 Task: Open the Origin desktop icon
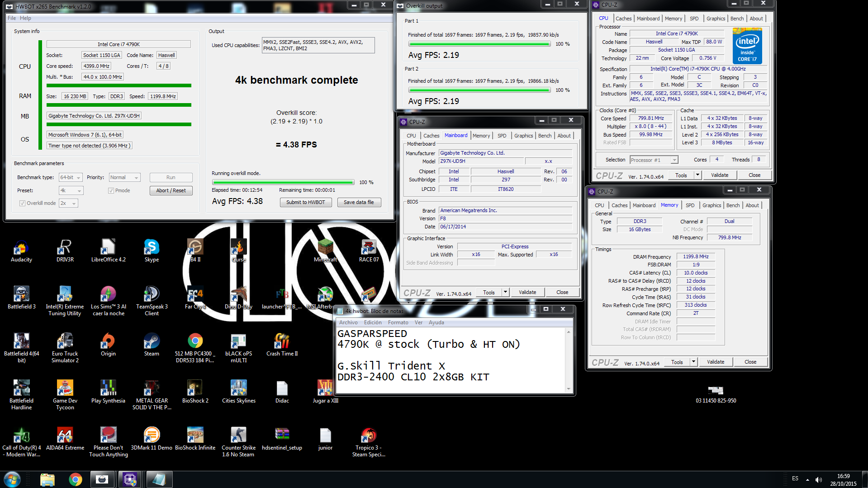[108, 345]
